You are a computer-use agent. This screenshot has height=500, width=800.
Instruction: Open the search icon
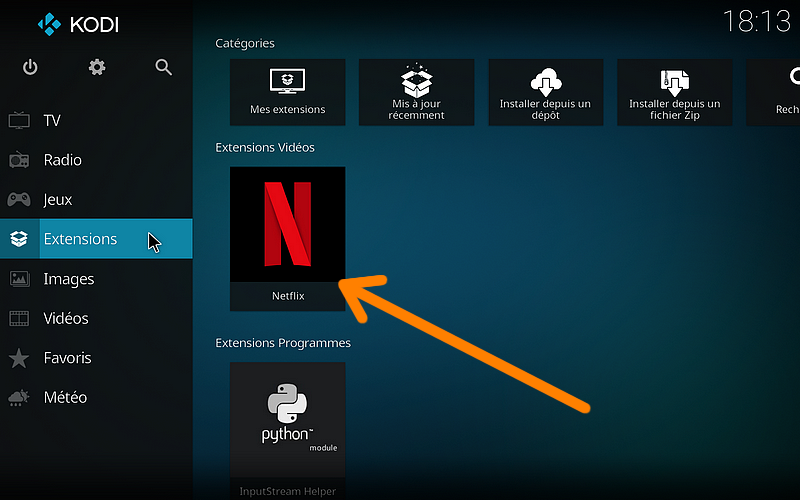[163, 67]
